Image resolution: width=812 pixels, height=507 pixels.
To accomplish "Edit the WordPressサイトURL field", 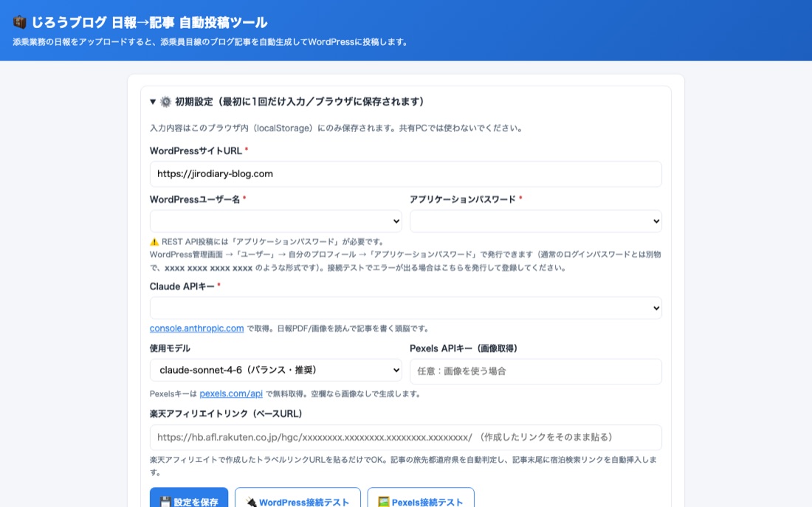I will tap(405, 174).
